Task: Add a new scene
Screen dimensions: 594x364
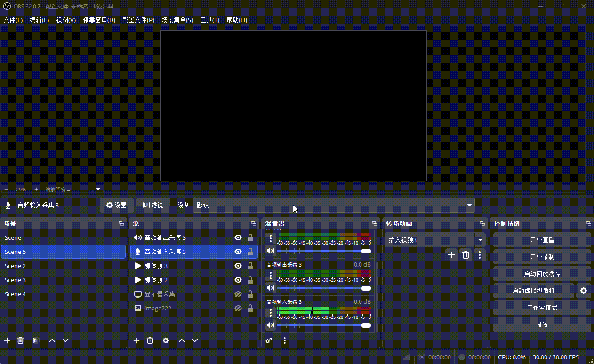Action: (x=7, y=340)
